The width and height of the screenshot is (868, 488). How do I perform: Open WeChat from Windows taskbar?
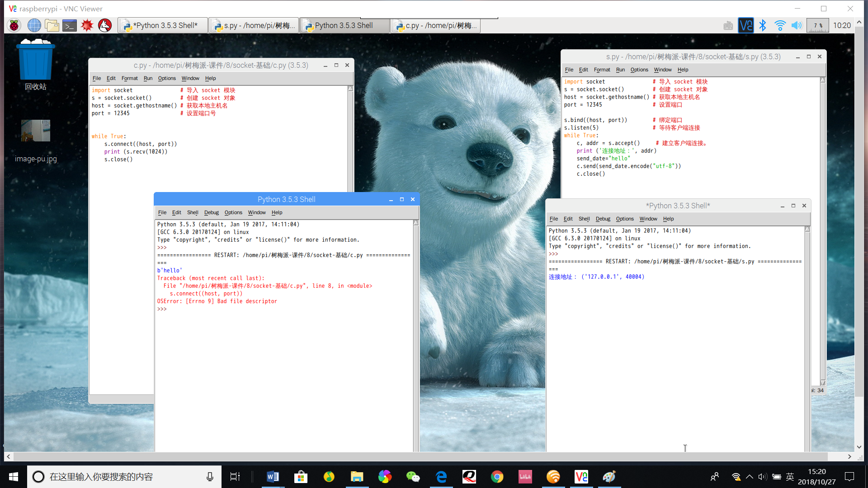[413, 477]
